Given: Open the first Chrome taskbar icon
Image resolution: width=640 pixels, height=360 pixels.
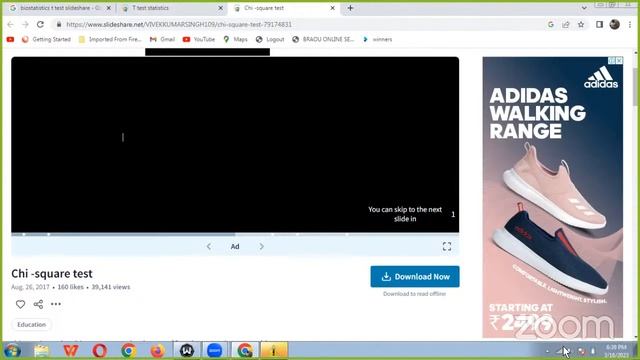Looking at the screenshot, I should (x=129, y=351).
